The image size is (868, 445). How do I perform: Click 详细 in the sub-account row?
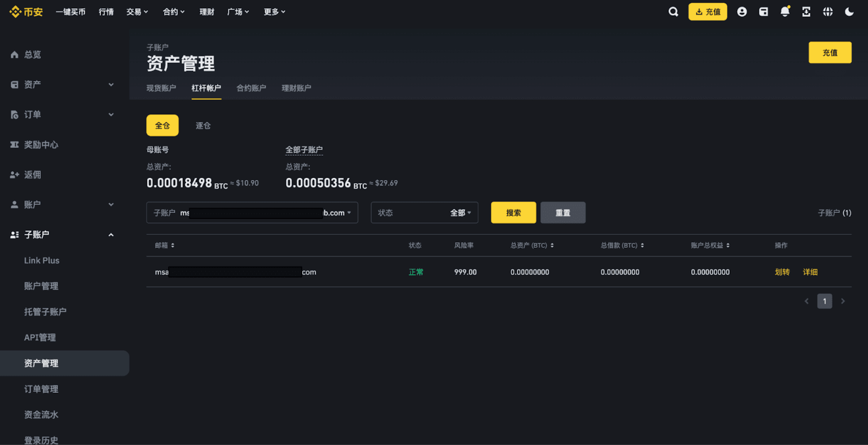tap(810, 272)
